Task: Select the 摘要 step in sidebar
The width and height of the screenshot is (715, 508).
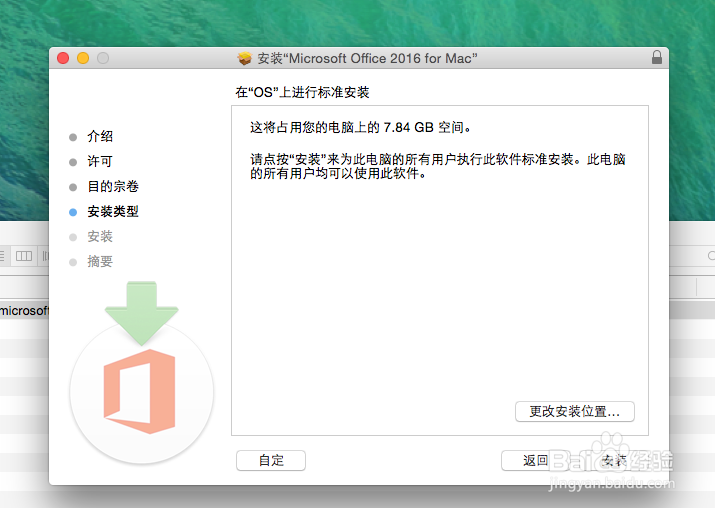Action: click(100, 262)
